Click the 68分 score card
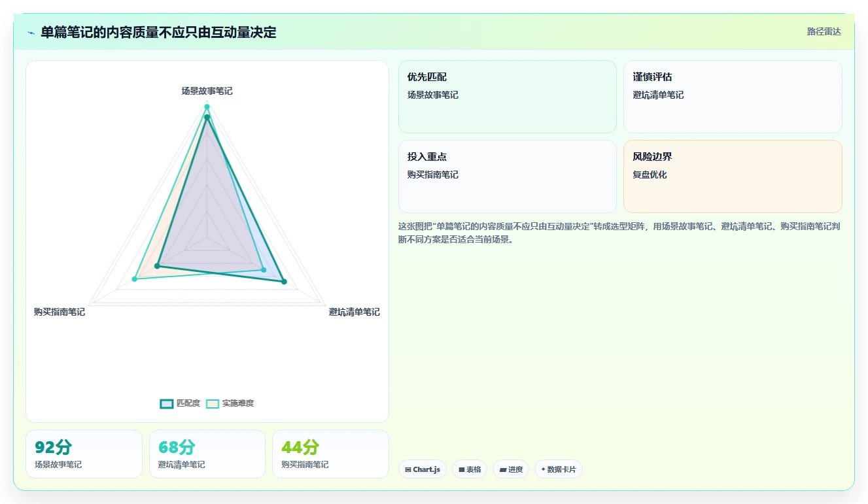This screenshot has width=868, height=504. pyautogui.click(x=207, y=454)
